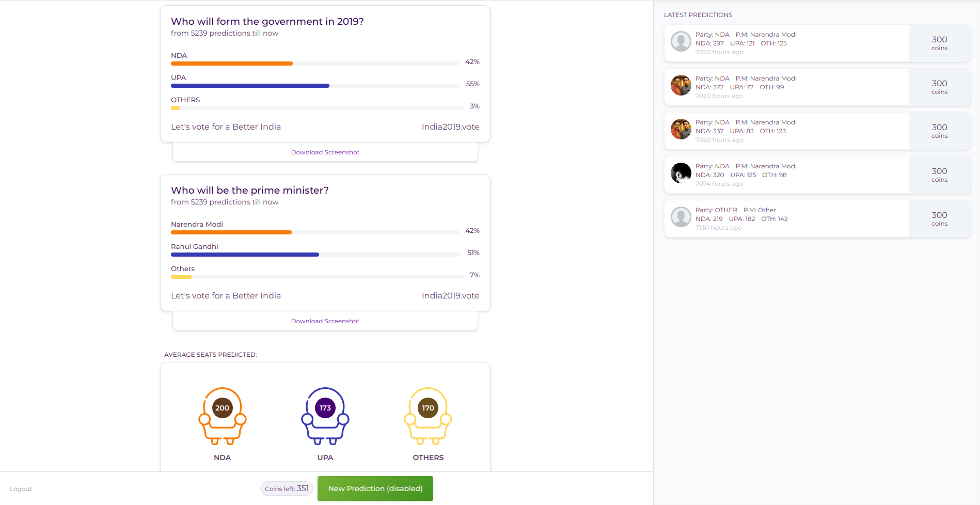Image resolution: width=980 pixels, height=505 pixels.
Task: Click India2019.vote text in prime minister card
Action: [x=450, y=296]
